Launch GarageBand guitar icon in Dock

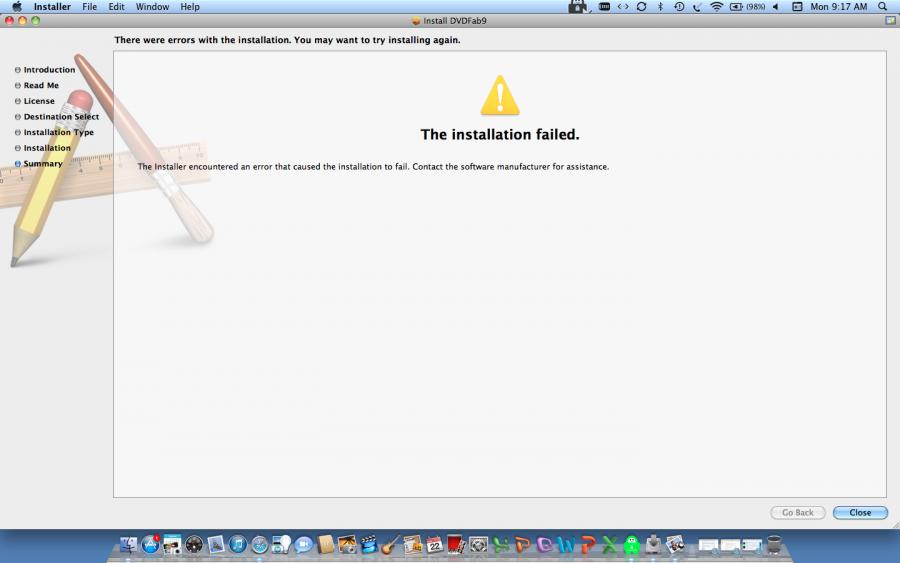point(390,544)
